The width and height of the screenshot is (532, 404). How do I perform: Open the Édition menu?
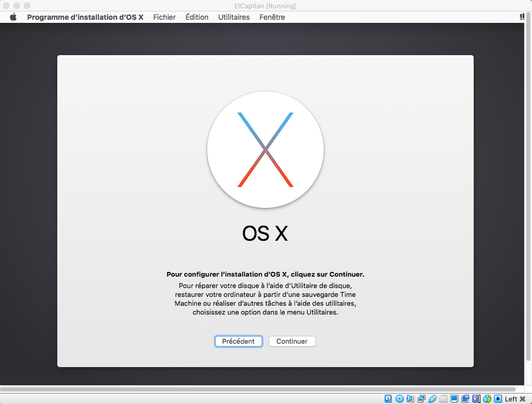[x=197, y=17]
